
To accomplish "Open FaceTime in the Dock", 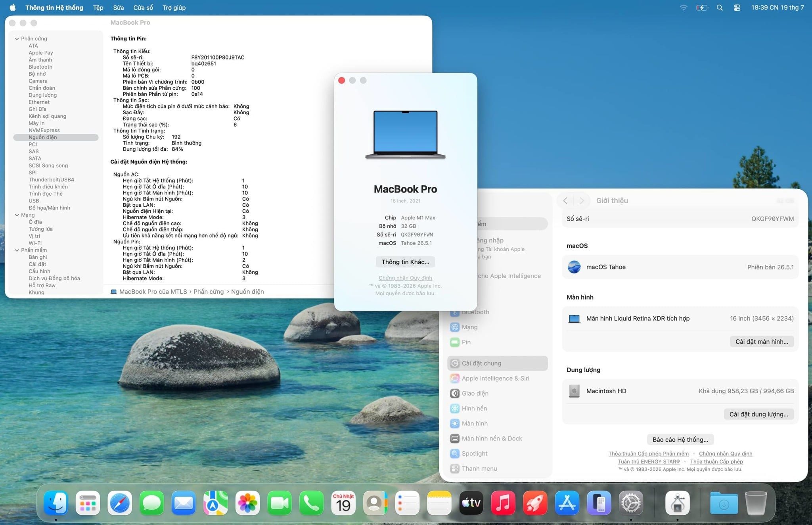I will pos(280,503).
